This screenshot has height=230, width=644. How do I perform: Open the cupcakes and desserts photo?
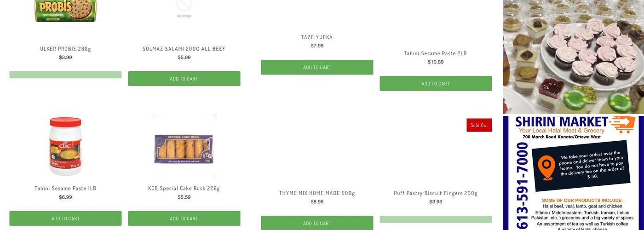[x=573, y=56]
